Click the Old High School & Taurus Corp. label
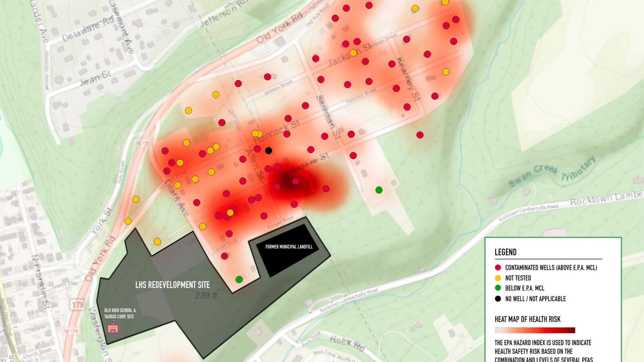 (x=120, y=313)
